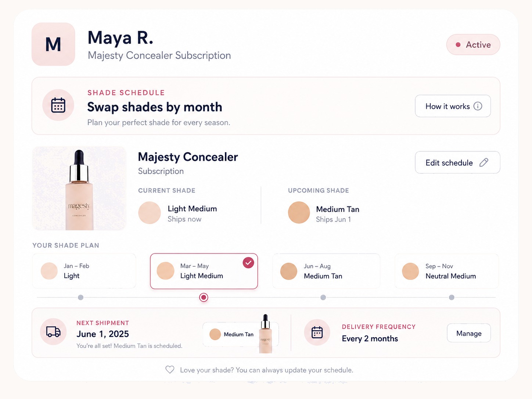Click the timeline dot under Jan – Feb
Screen dimensions: 532x399
pyautogui.click(x=81, y=297)
